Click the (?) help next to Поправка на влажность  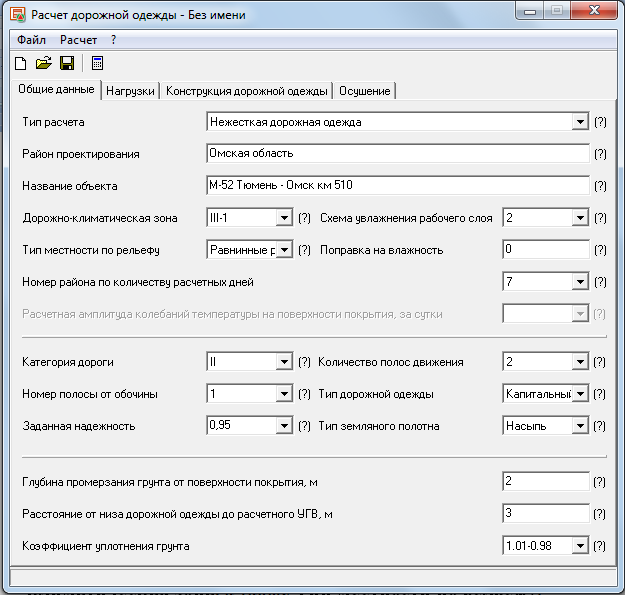[x=600, y=250]
